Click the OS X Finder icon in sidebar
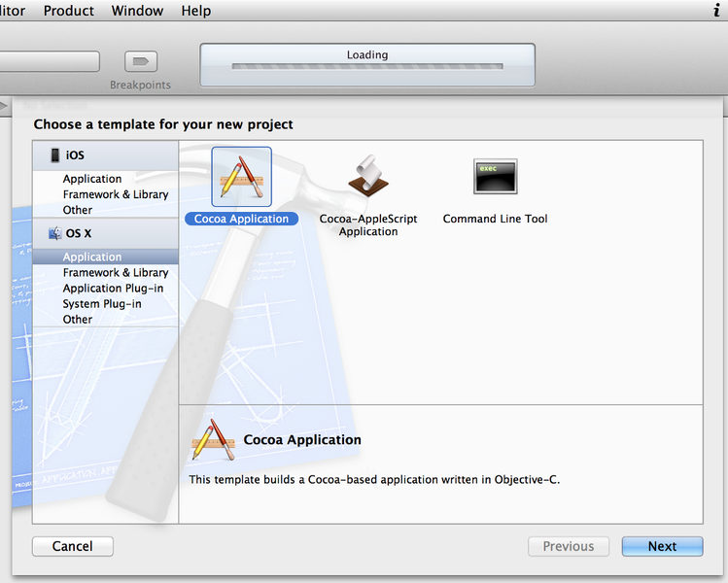The width and height of the screenshot is (728, 583). coord(54,233)
